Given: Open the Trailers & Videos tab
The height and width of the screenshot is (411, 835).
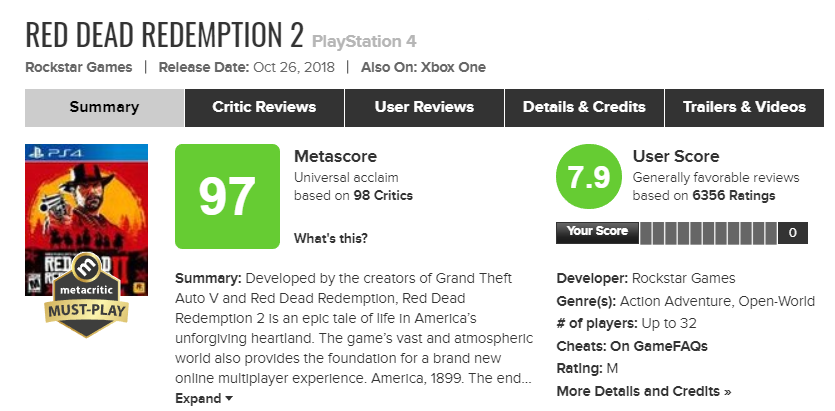Looking at the screenshot, I should 744,107.
